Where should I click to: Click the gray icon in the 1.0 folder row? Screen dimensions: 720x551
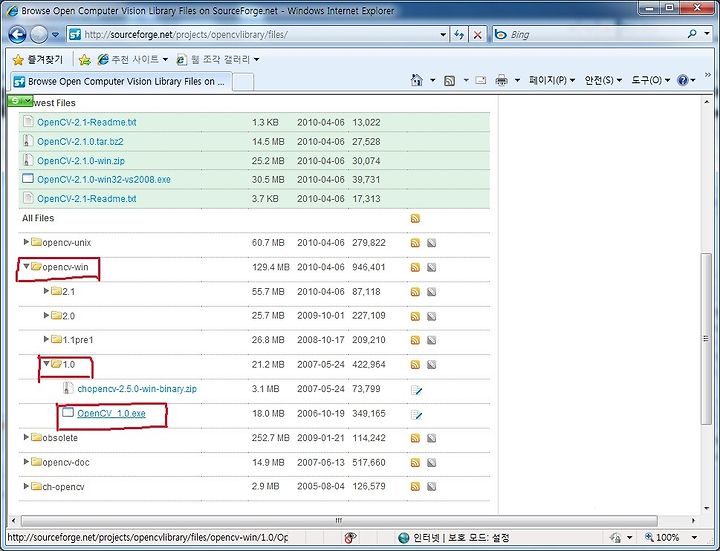[x=431, y=365]
